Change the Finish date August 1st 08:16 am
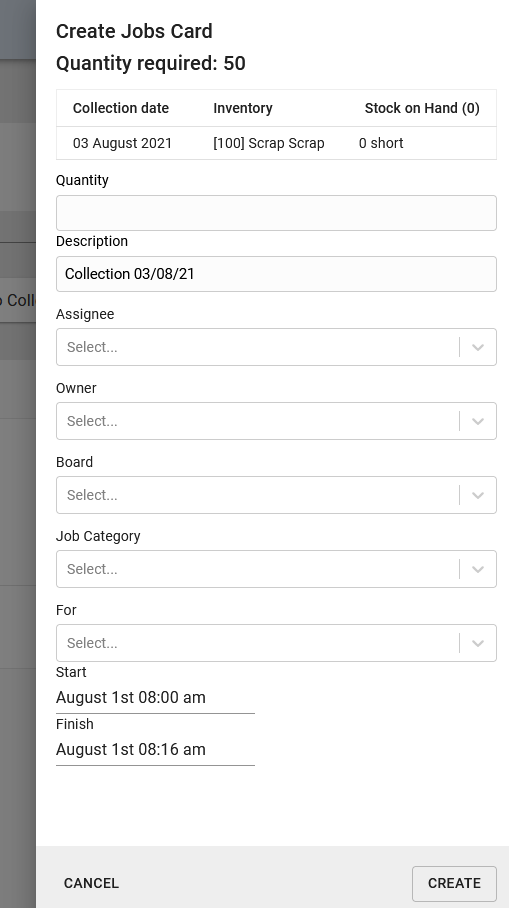Viewport: 509px width, 908px height. [155, 749]
